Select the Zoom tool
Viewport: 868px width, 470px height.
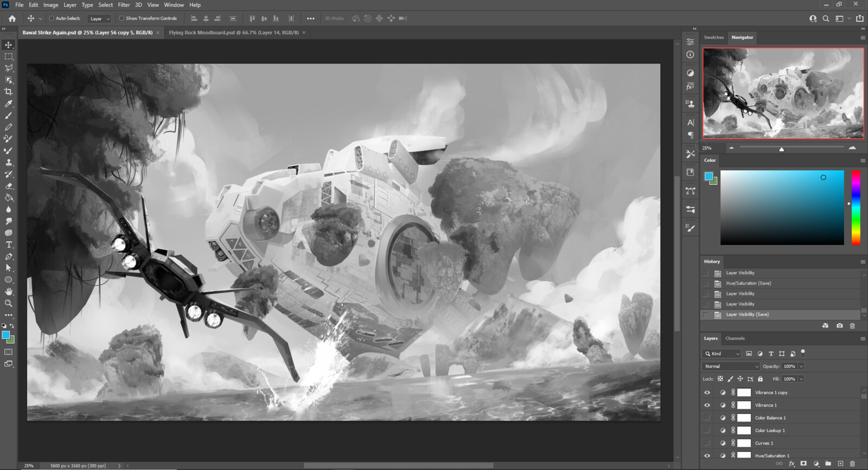(x=9, y=304)
